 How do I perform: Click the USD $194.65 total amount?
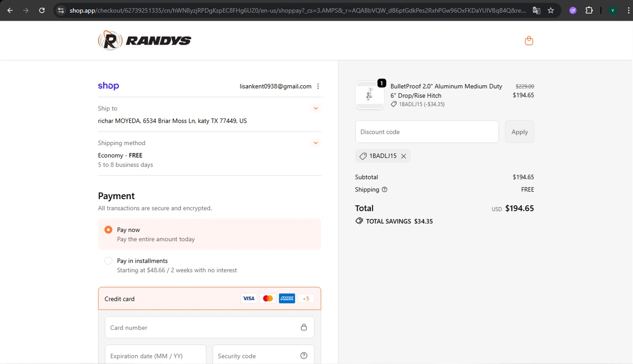[513, 208]
